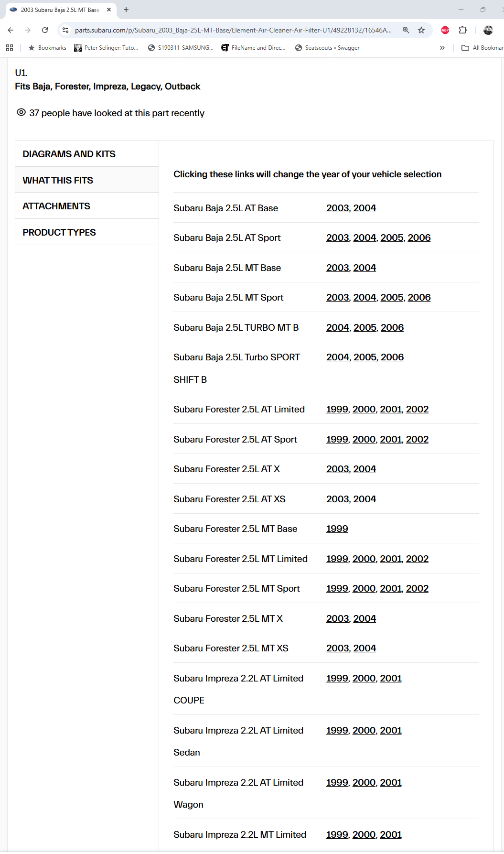Select 2006 for Baja 2.5L MT Sport
The width and height of the screenshot is (504, 854).
pyautogui.click(x=419, y=297)
